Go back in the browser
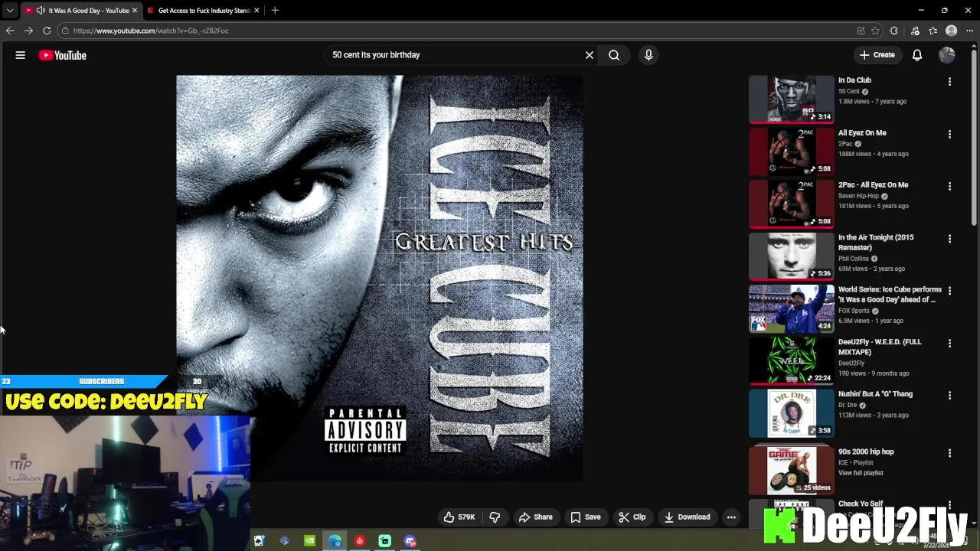The width and height of the screenshot is (980, 551). (x=10, y=31)
